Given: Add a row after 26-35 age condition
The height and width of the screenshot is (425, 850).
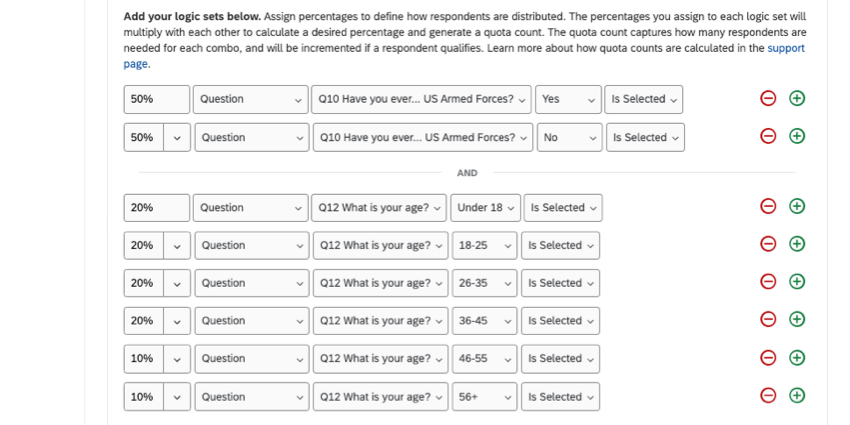Looking at the screenshot, I should [797, 282].
